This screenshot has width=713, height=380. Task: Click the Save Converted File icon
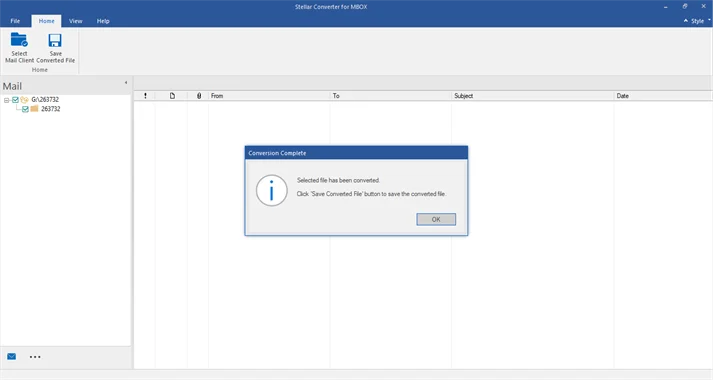click(55, 40)
